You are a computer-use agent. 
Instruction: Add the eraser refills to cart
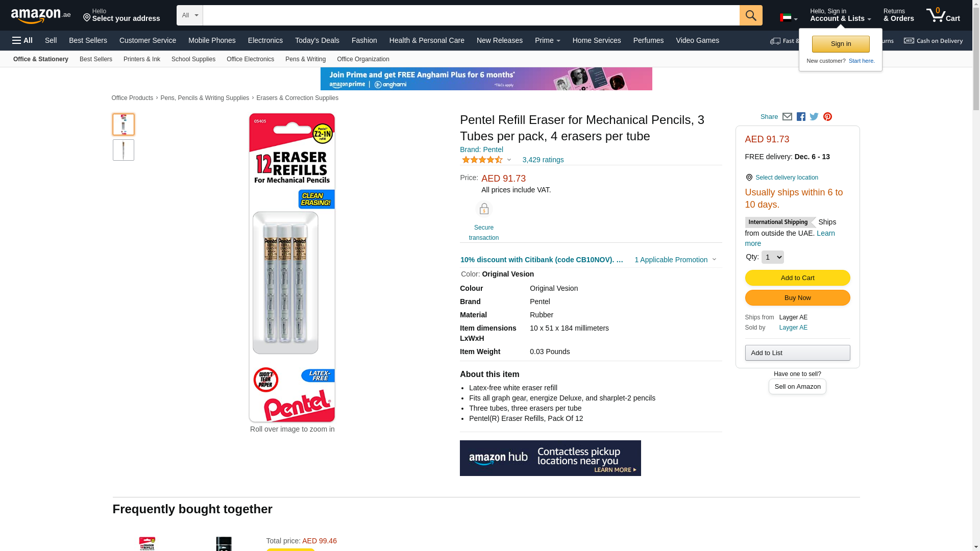(x=797, y=278)
